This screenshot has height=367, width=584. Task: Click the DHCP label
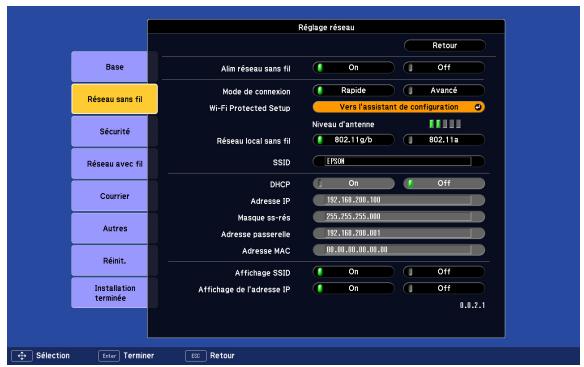[x=280, y=184]
